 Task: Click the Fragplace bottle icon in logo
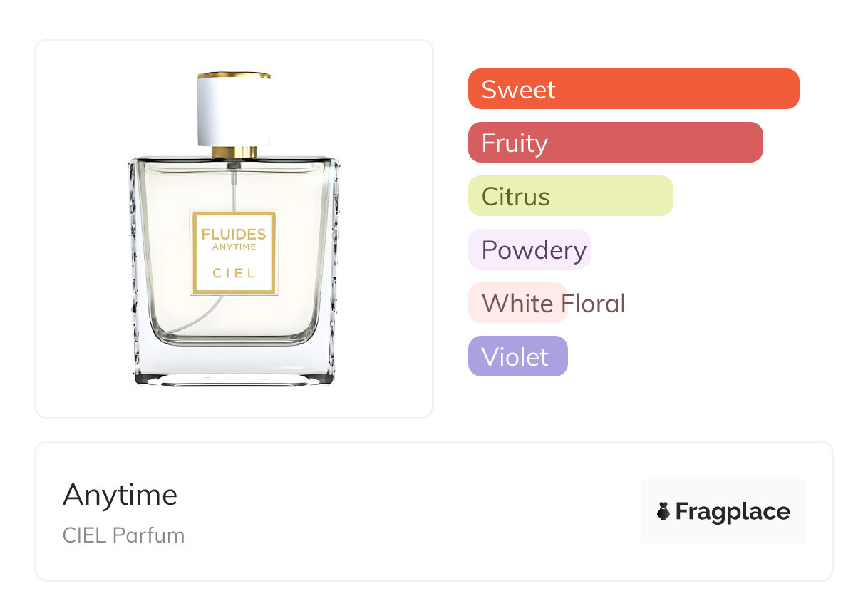pyautogui.click(x=663, y=511)
